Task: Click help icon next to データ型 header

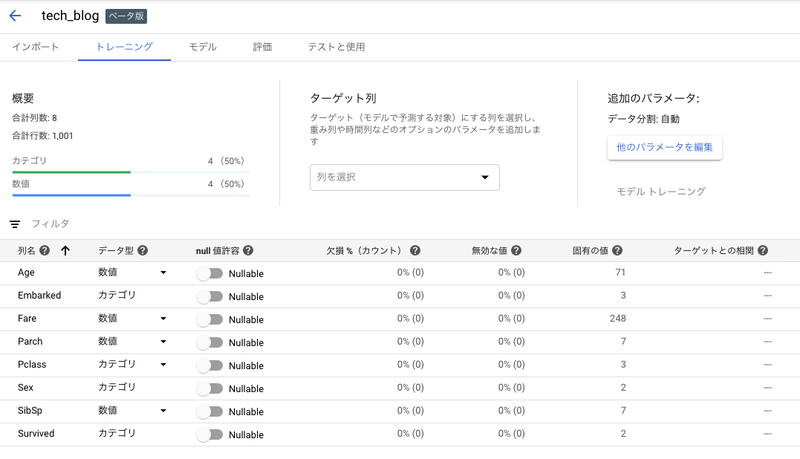Action: [143, 251]
